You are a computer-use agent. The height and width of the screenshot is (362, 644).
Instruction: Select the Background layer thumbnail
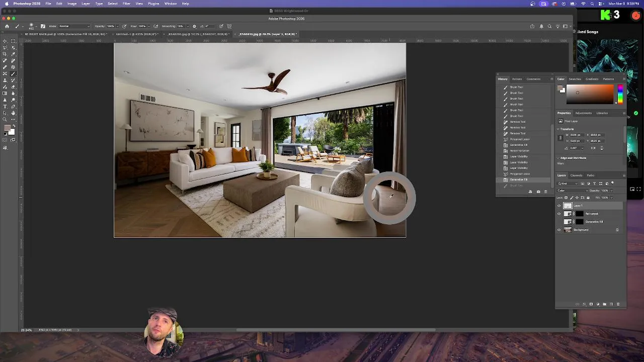tap(568, 230)
